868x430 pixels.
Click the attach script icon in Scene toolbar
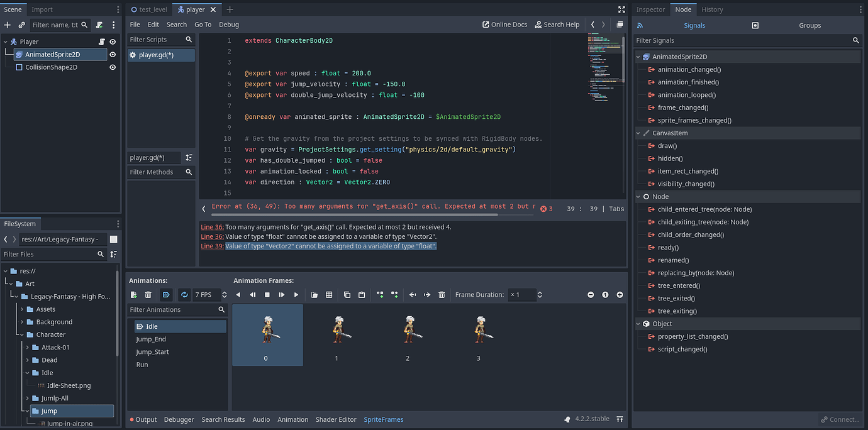click(99, 25)
